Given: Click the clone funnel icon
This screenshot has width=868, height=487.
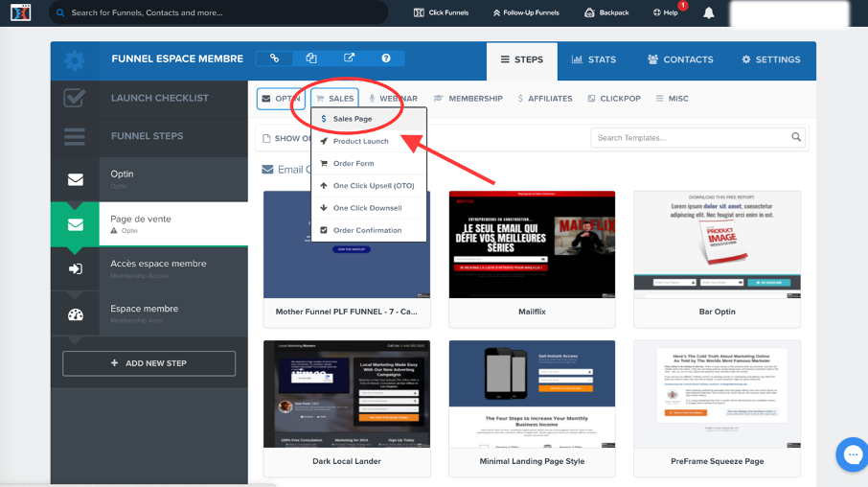Looking at the screenshot, I should point(311,58).
